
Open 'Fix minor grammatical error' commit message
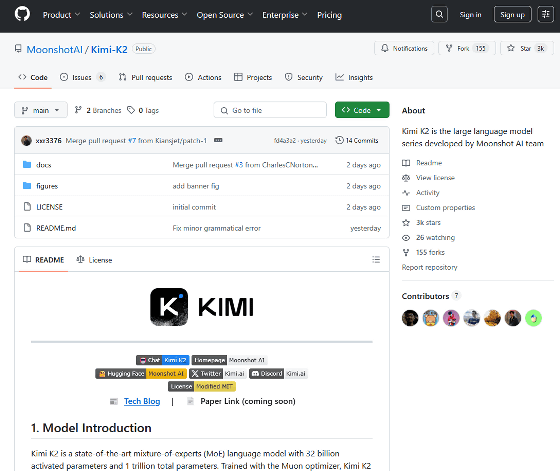216,228
